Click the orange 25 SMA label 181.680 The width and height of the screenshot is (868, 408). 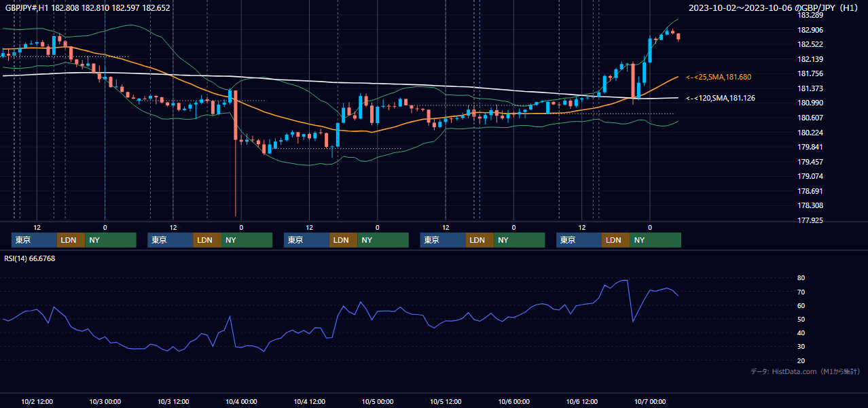[x=719, y=77]
